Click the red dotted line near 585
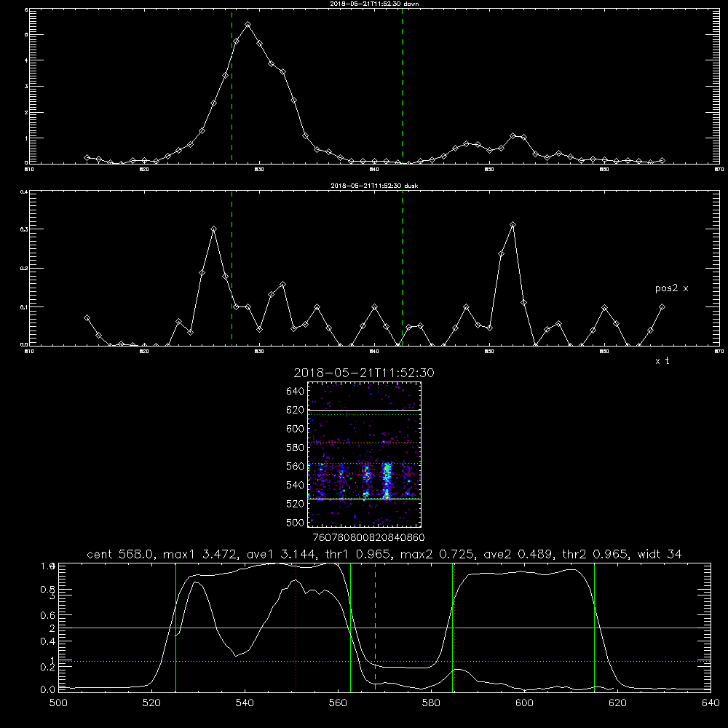This screenshot has height=728, width=728. [x=454, y=627]
